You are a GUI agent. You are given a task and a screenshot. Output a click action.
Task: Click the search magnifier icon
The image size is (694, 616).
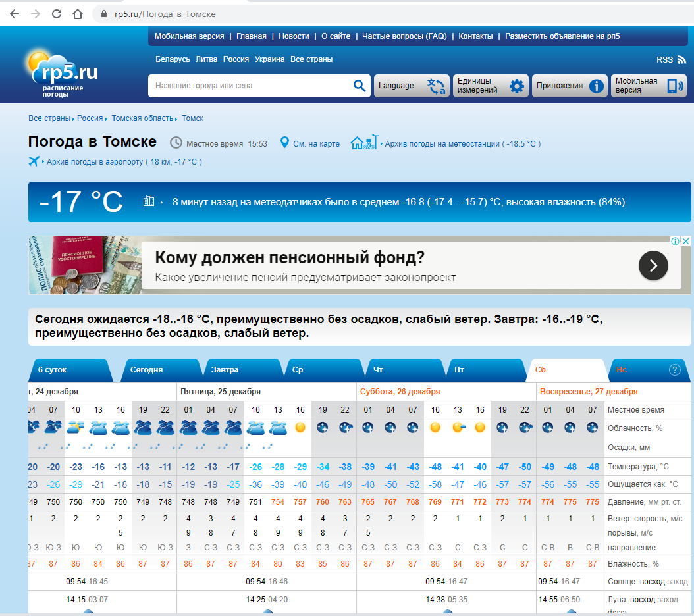click(x=359, y=86)
